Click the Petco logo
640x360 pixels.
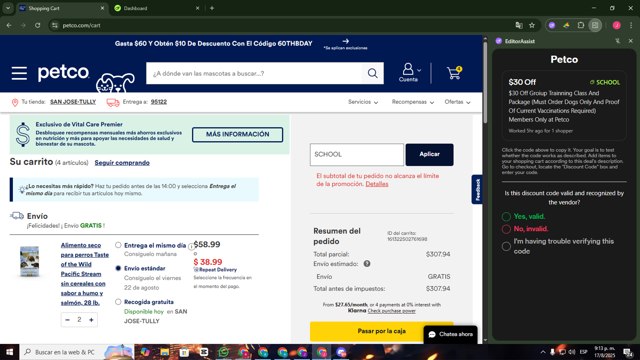(63, 73)
